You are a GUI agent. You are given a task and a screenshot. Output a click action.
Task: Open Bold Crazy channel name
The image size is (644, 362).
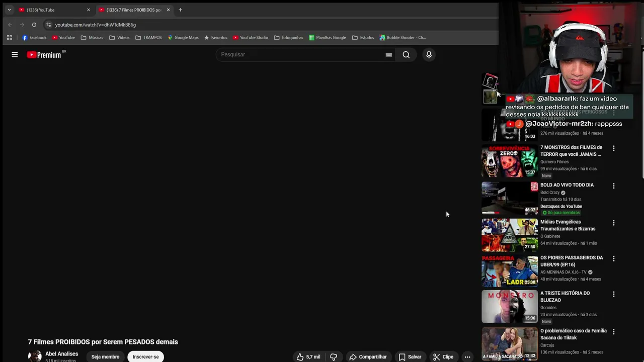pyautogui.click(x=550, y=193)
